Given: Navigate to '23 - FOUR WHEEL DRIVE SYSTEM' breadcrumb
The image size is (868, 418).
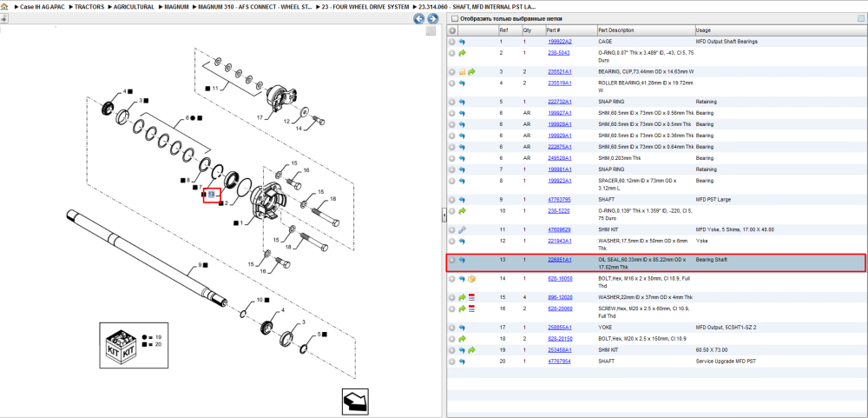Looking at the screenshot, I should [365, 7].
